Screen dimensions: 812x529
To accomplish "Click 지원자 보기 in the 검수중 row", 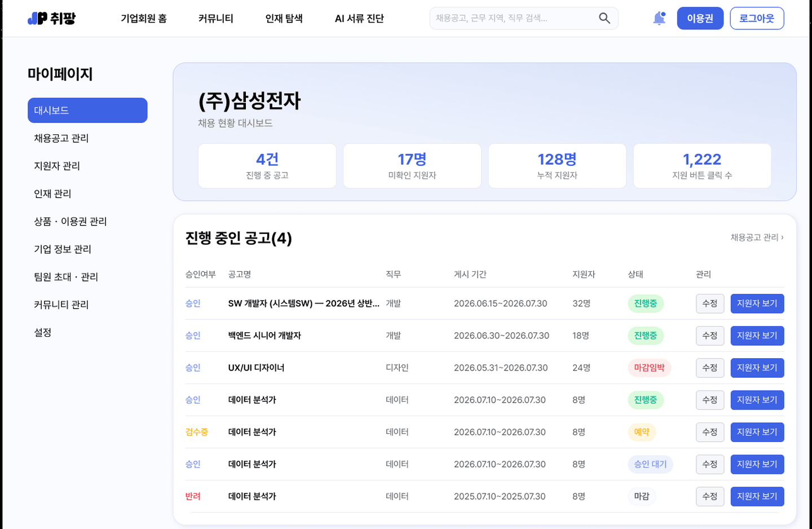I will tap(757, 432).
